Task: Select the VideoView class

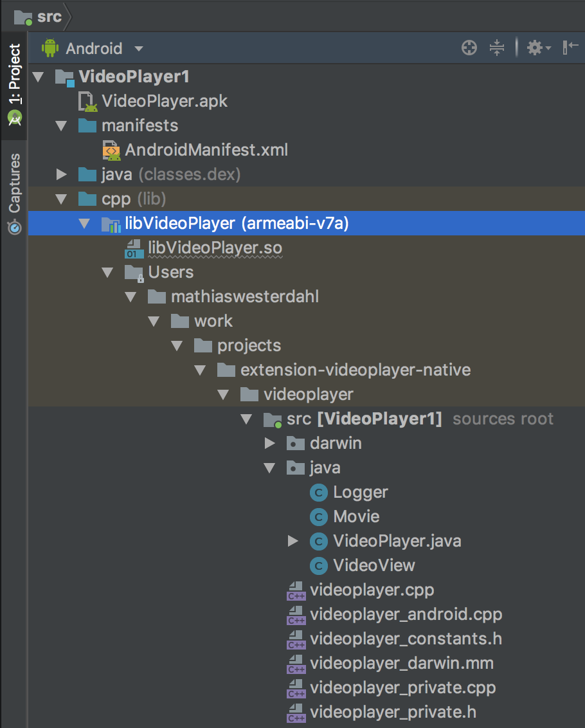Action: pyautogui.click(x=373, y=566)
